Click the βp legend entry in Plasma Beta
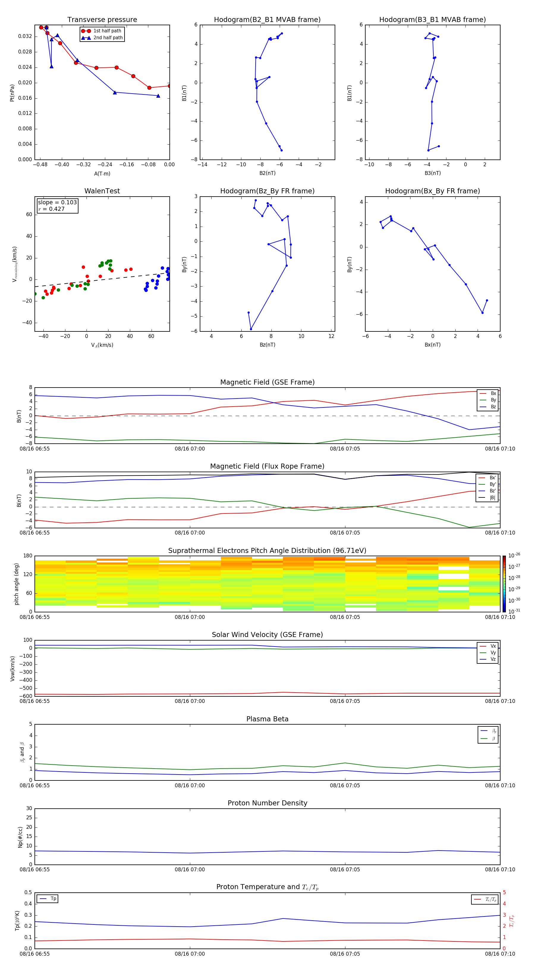Viewport: 535px width, 980px height. coord(489,731)
